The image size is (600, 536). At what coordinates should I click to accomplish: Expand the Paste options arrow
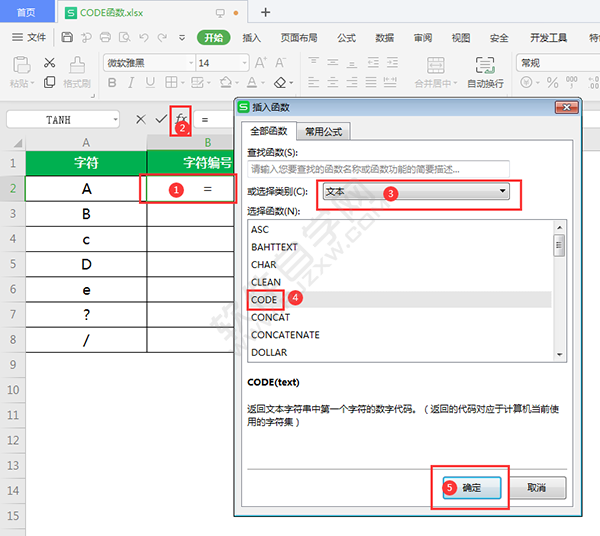[x=33, y=83]
